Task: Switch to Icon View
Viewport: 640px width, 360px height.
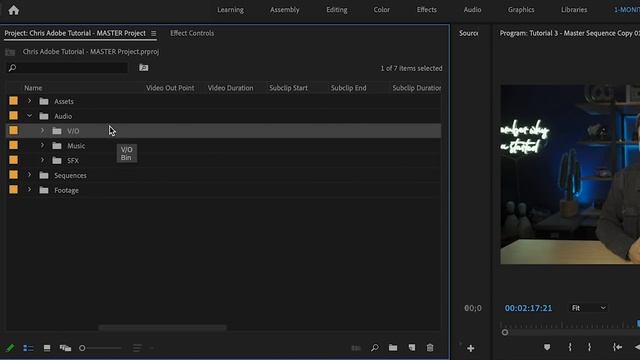Action: click(x=47, y=348)
